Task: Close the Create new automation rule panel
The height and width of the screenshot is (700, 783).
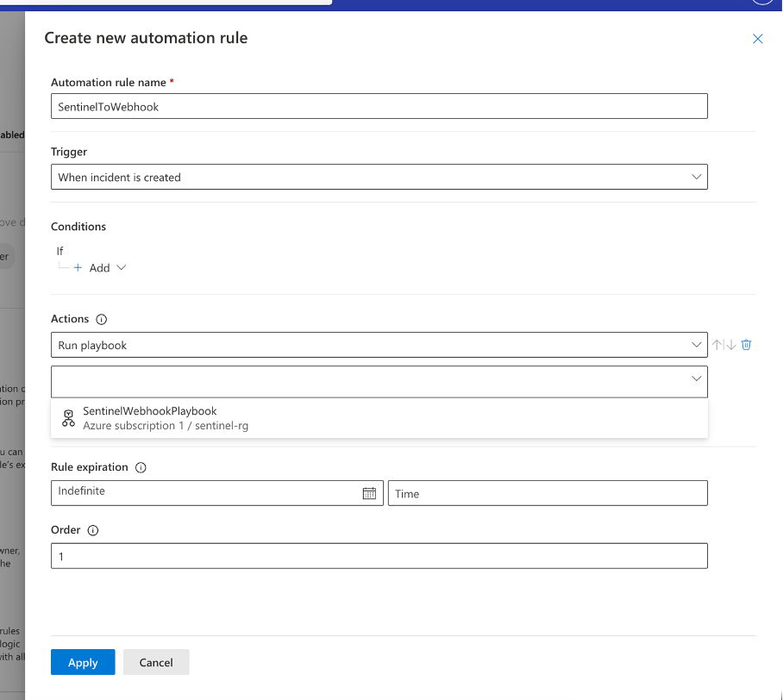Action: click(x=758, y=39)
